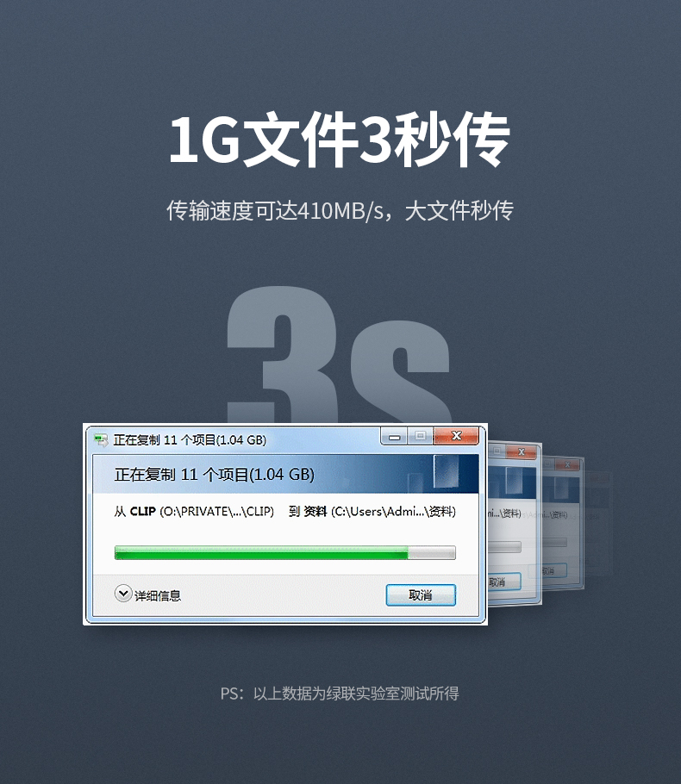Click the 详细信息 text label
Screen dimensions: 681x784
(x=158, y=595)
